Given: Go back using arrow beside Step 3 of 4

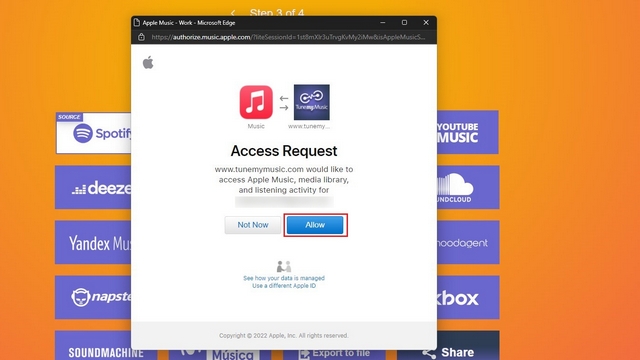Looking at the screenshot, I should (x=233, y=13).
